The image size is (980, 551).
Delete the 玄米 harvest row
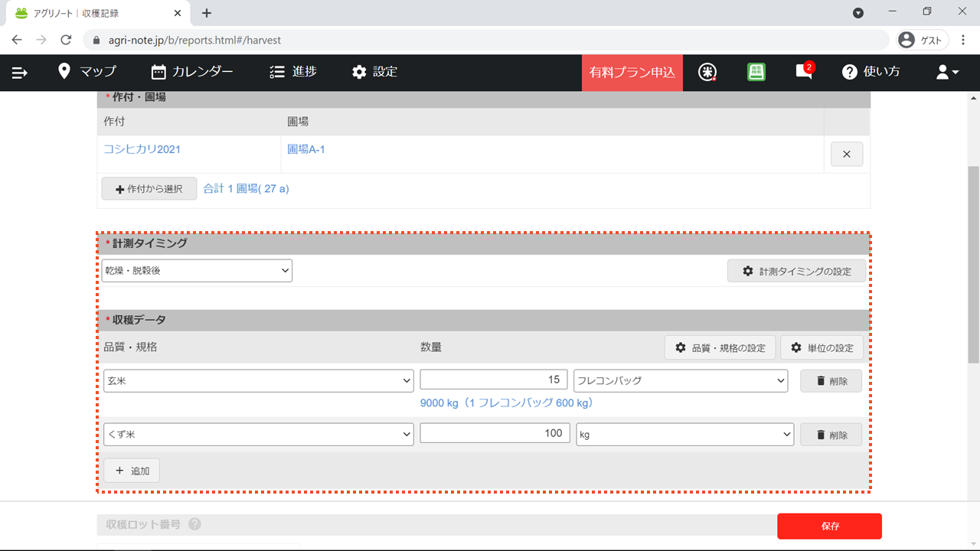click(x=831, y=381)
